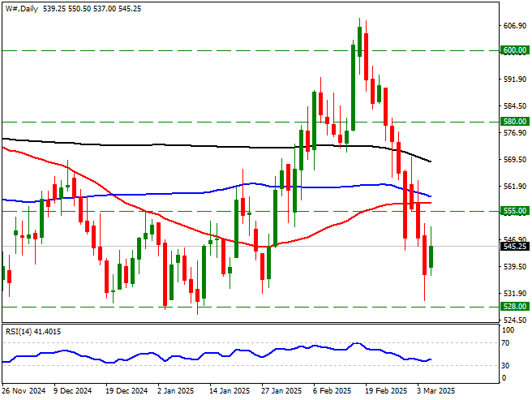This screenshot has width=532, height=400.
Task: Click the tallest green candle peaking above 606.90
Action: [359, 42]
